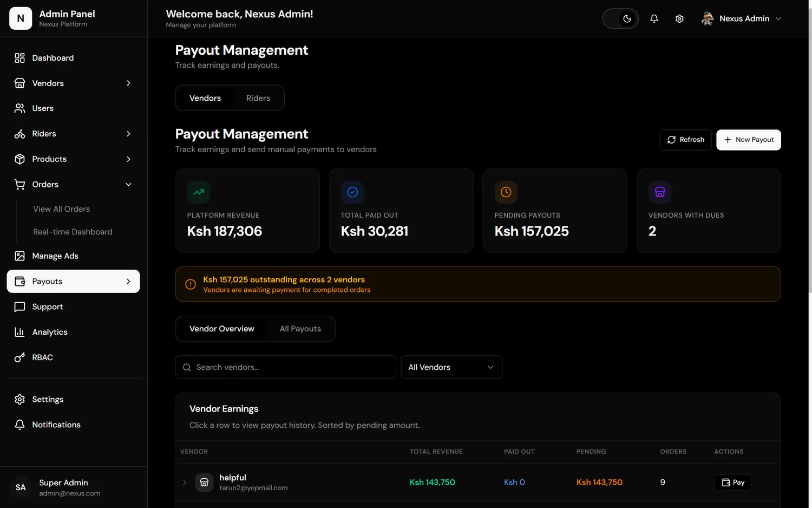Click the Vendors With Dues store icon

point(660,192)
